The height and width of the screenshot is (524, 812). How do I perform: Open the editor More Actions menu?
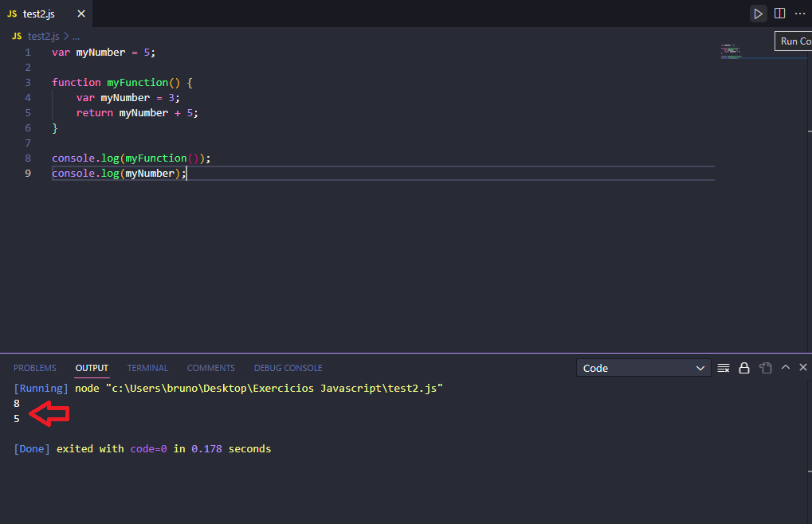800,14
